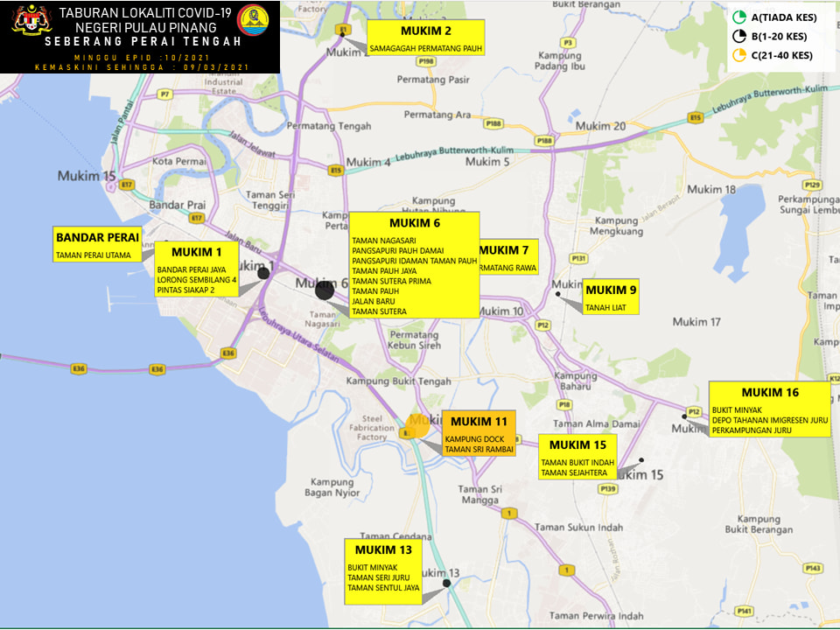Select 'LORONG SEMBILANG 4' entry

[x=197, y=280]
